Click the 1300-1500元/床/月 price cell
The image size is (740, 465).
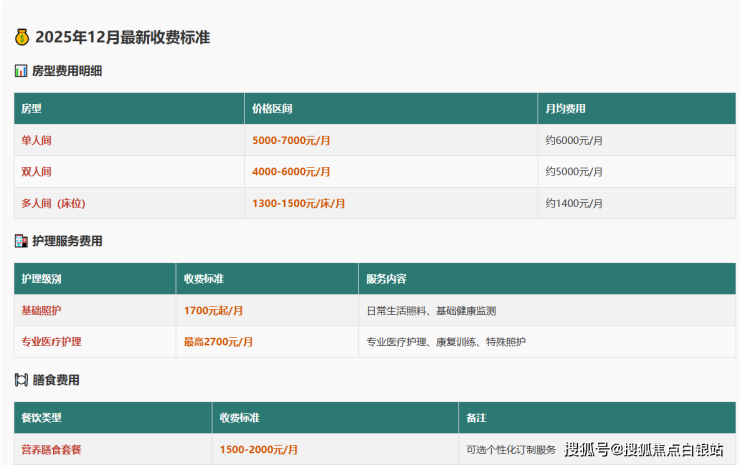coord(298,203)
